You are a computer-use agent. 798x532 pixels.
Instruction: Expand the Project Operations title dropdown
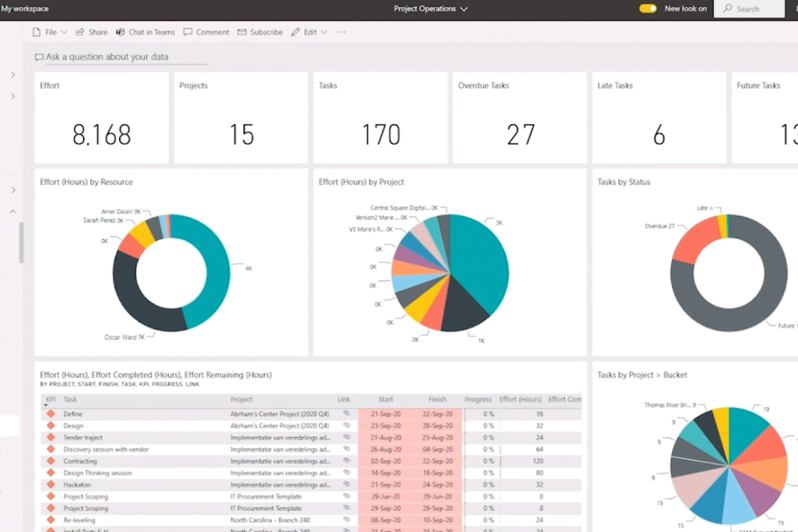click(463, 9)
